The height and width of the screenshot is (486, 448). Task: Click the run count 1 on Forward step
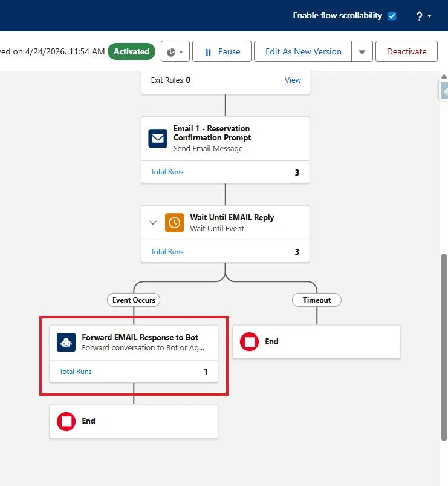click(x=206, y=372)
